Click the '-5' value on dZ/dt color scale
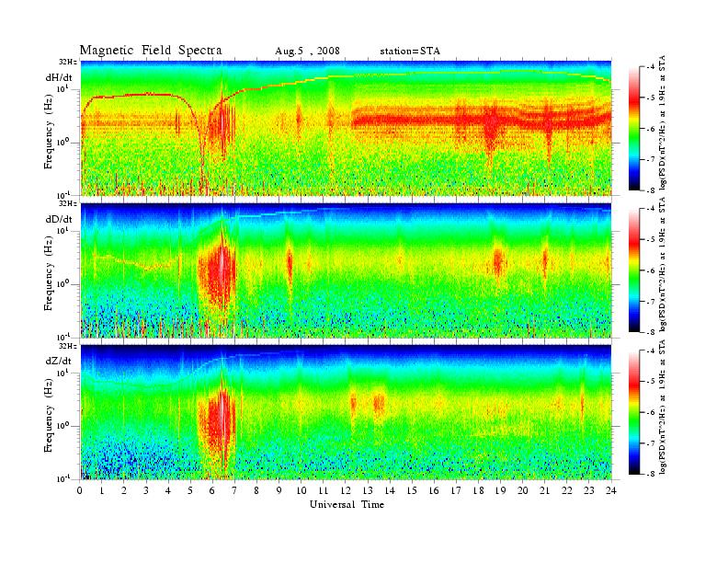 (650, 382)
